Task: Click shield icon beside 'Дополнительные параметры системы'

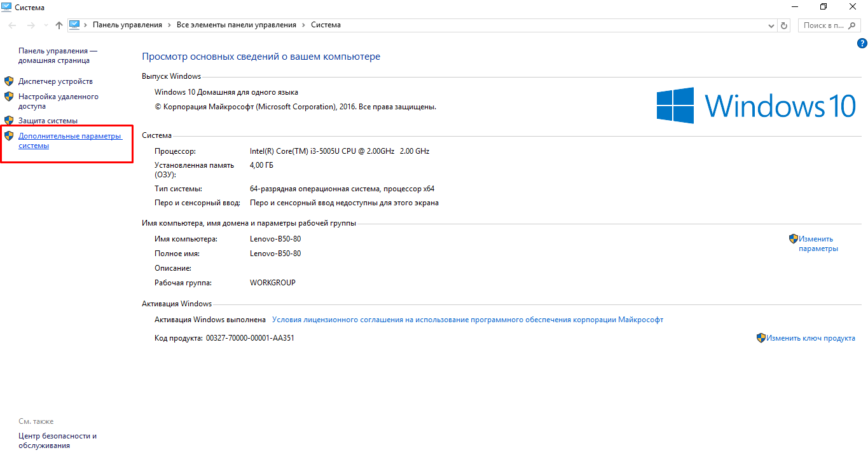Action: [9, 135]
